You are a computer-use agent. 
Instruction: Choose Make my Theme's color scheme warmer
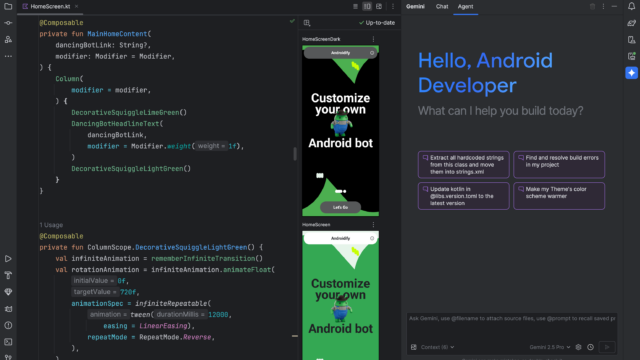click(x=559, y=196)
